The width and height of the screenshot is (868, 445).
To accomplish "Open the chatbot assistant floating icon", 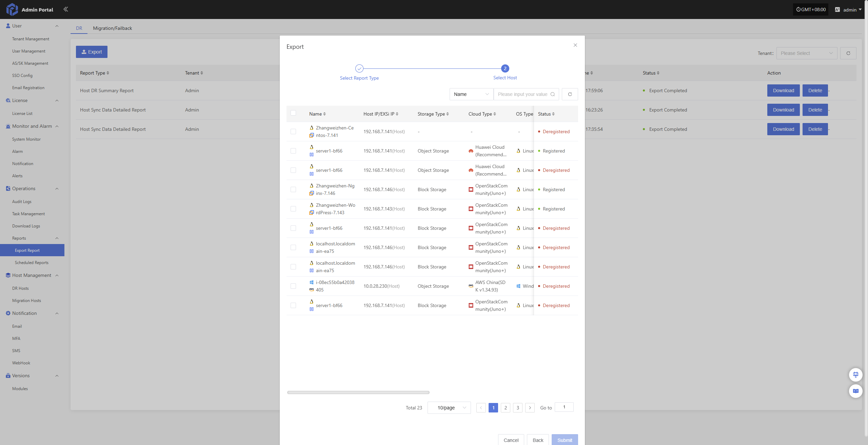I will 855,375.
